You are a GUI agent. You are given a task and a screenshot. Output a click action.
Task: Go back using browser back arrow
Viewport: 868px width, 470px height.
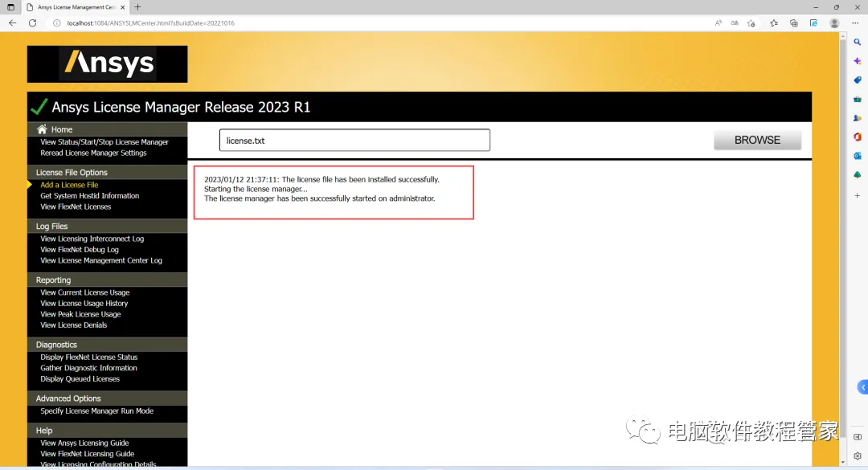(13, 23)
